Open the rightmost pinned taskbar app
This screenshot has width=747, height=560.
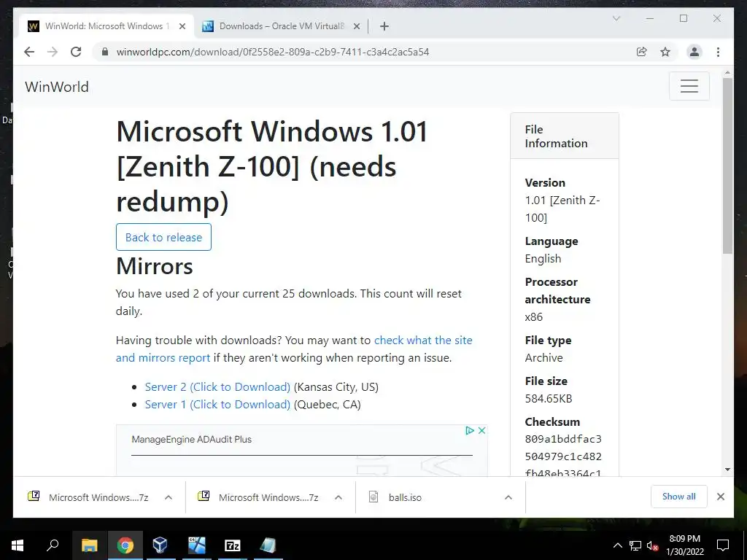pyautogui.click(x=268, y=545)
